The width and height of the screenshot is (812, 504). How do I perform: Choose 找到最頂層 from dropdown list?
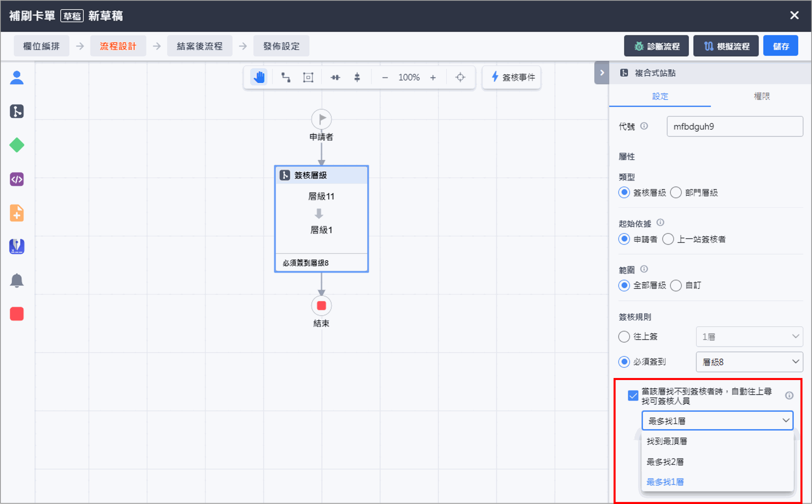667,441
